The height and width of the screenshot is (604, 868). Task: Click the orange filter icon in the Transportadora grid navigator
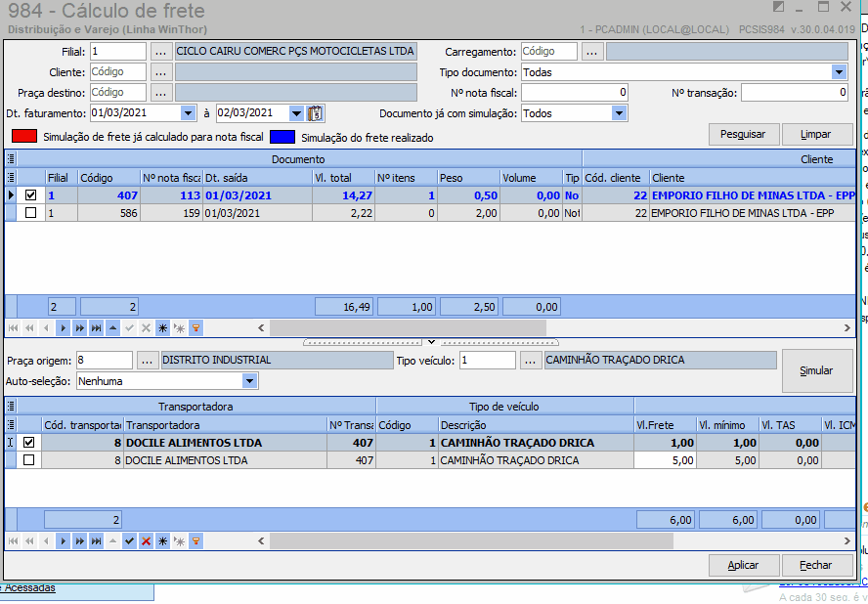click(x=195, y=540)
